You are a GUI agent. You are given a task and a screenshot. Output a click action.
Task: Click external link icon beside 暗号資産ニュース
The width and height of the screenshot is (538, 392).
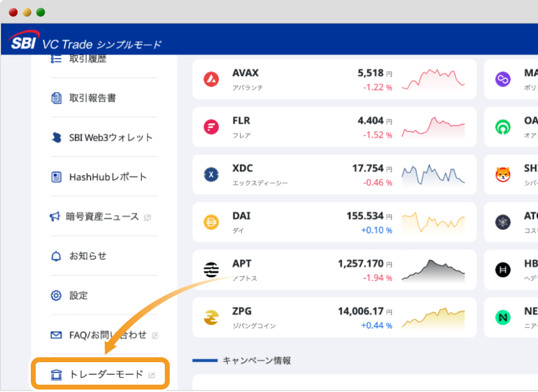[148, 218]
